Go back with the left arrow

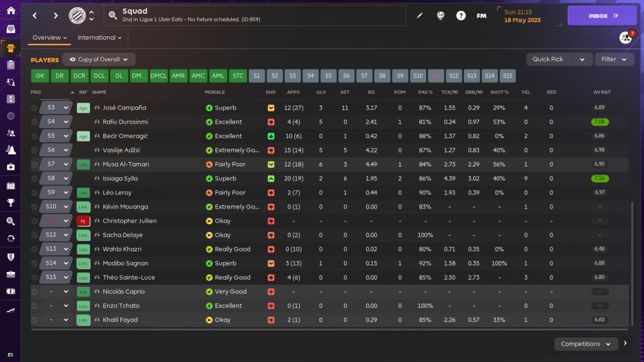coord(35,16)
